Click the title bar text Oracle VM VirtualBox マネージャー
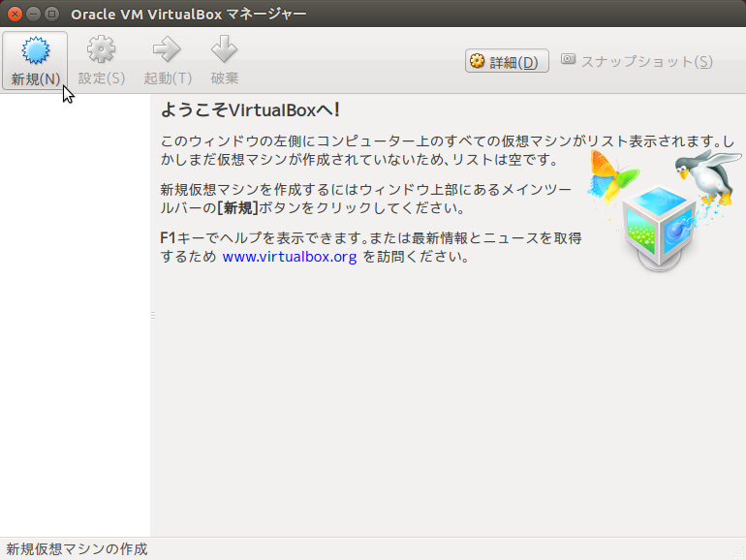The height and width of the screenshot is (560, 746). point(189,15)
